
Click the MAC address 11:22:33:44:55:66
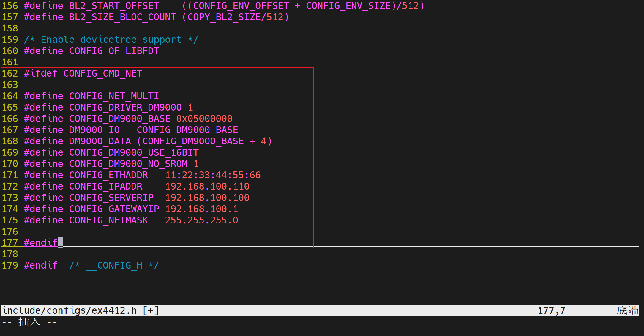(x=213, y=175)
